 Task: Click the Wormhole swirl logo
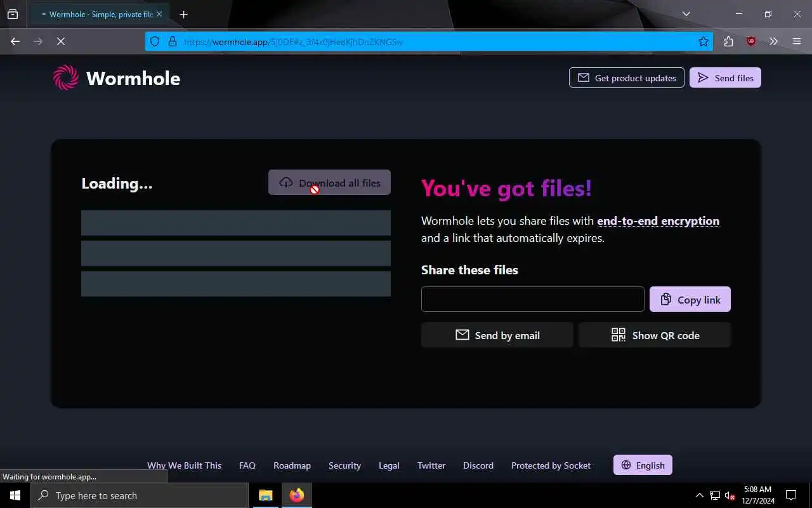click(x=66, y=77)
